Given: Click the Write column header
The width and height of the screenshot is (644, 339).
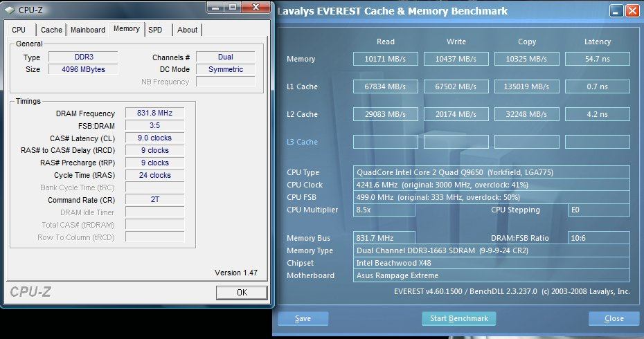Looking at the screenshot, I should 456,42.
